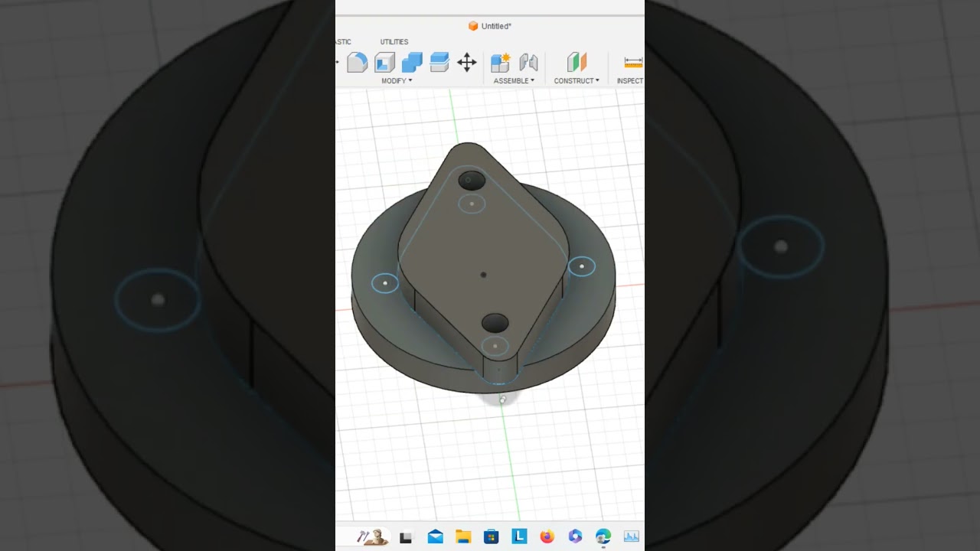Click the Midplane construct icon
Viewport: 980px width, 551px height.
click(577, 62)
